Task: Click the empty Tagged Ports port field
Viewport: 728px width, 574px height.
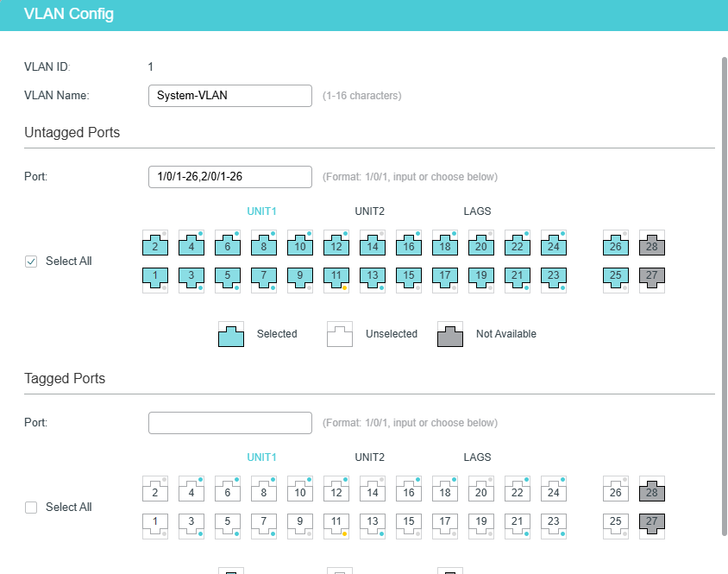Action: tap(230, 423)
